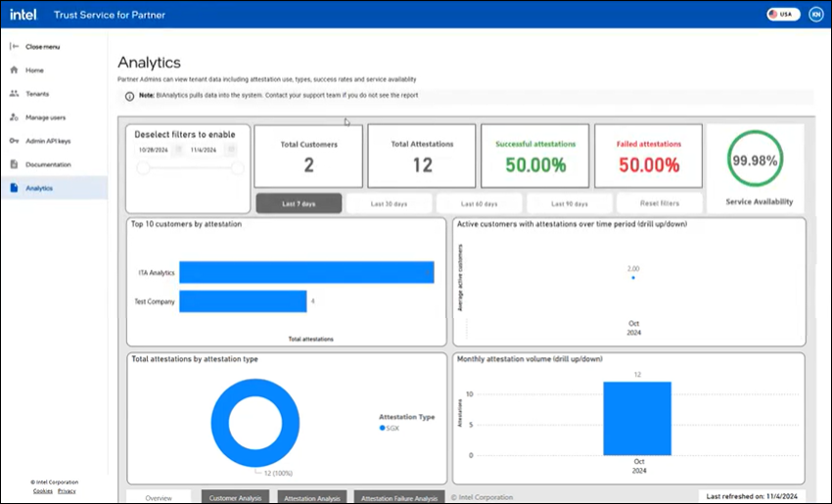Click the start date field 10/28/2024

point(154,150)
